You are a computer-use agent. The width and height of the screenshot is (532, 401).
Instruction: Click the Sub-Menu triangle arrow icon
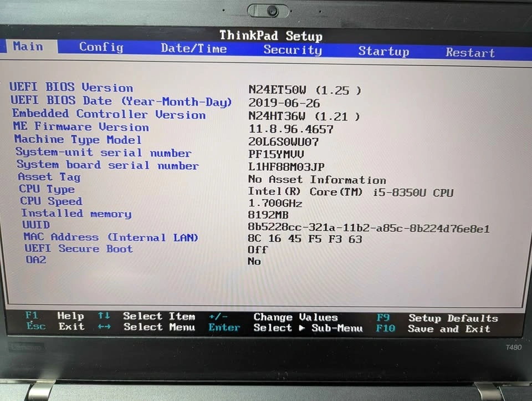click(303, 328)
